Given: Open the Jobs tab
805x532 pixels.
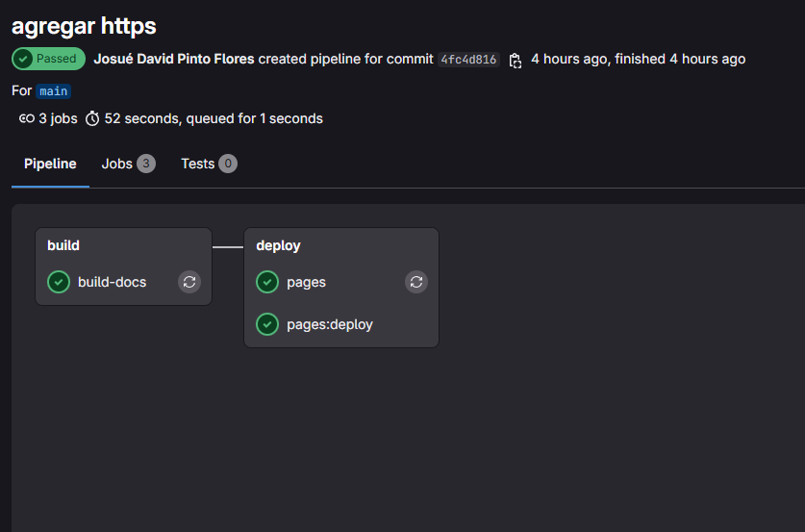Looking at the screenshot, I should [x=128, y=164].
